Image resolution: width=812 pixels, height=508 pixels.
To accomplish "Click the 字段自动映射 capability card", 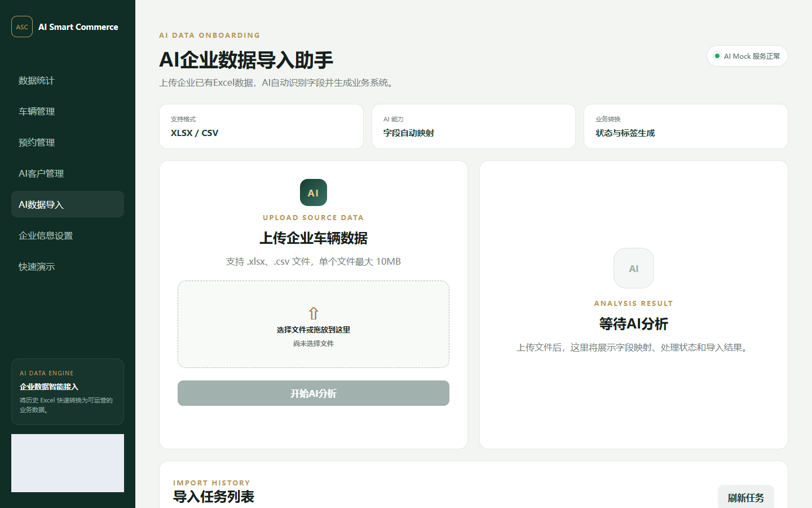I will 474,126.
